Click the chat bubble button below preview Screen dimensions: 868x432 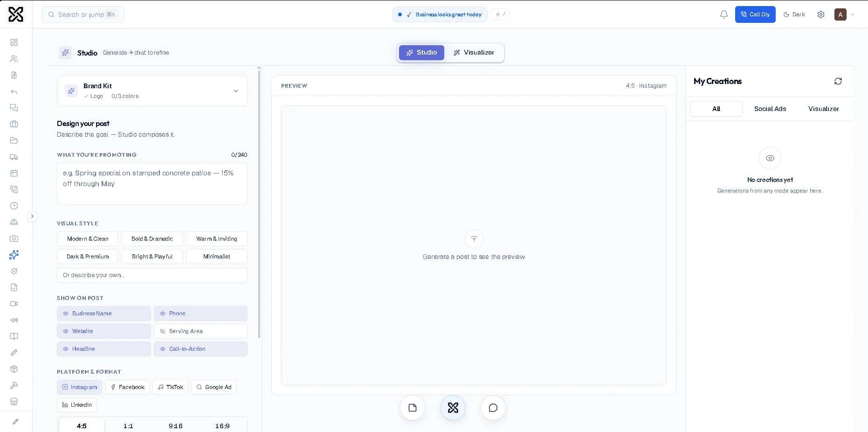(x=493, y=408)
